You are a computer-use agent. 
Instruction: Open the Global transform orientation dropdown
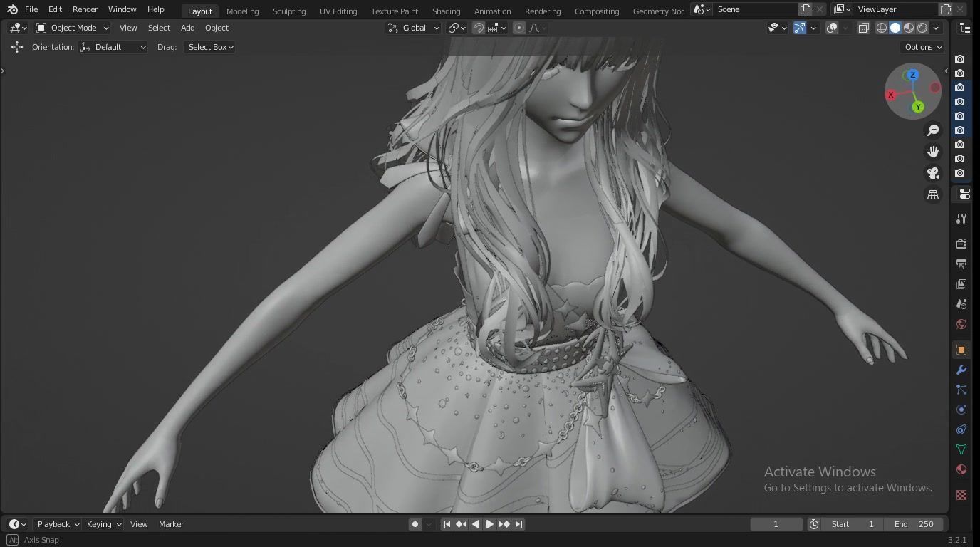(x=414, y=28)
